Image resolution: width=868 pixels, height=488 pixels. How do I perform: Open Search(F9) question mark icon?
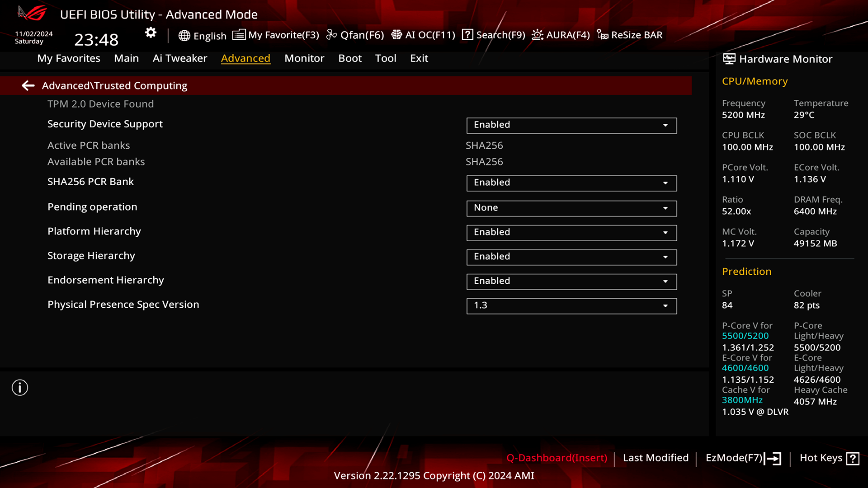[x=467, y=35]
